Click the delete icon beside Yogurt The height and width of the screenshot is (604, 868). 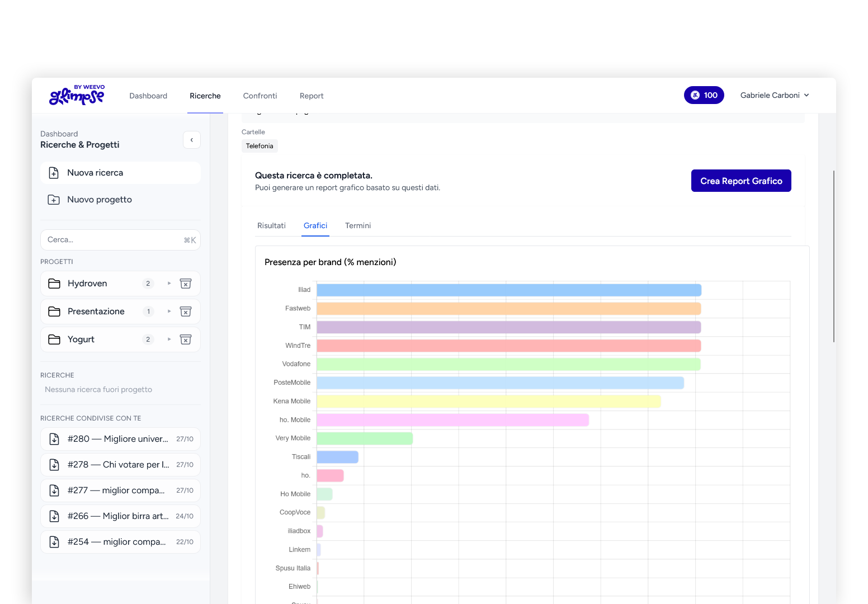pos(186,339)
